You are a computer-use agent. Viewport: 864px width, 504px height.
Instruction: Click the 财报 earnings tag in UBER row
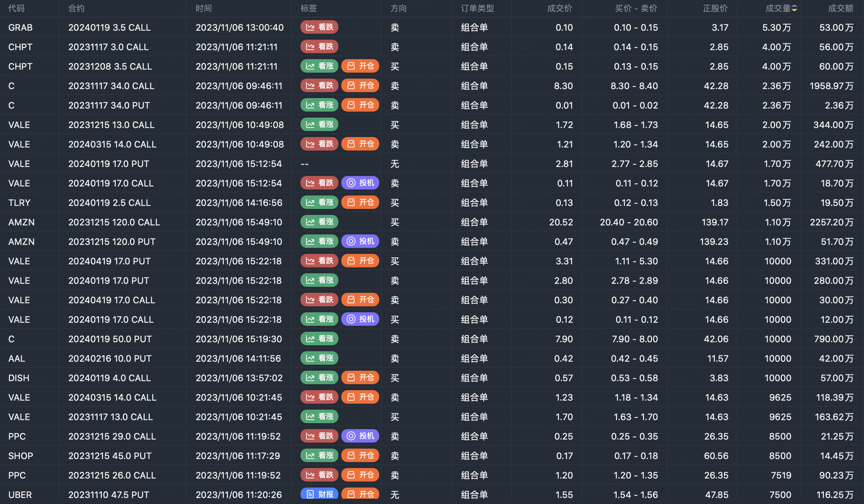click(x=320, y=494)
